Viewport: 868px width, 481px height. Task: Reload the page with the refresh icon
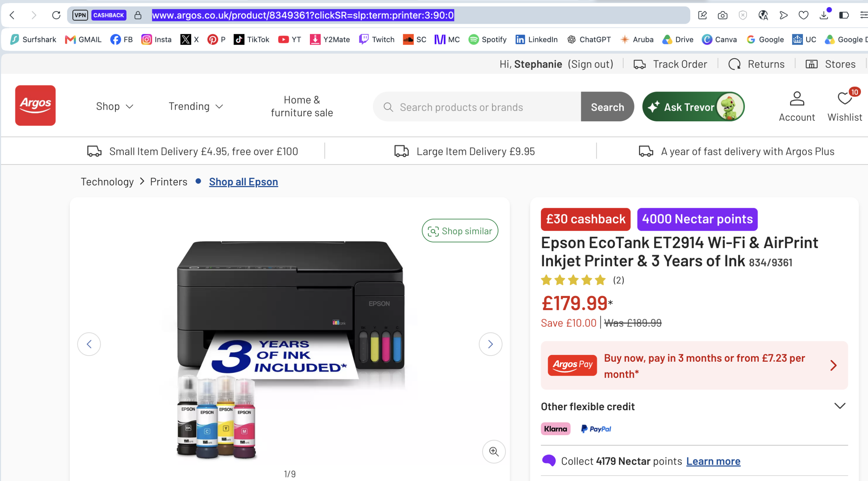pos(56,15)
